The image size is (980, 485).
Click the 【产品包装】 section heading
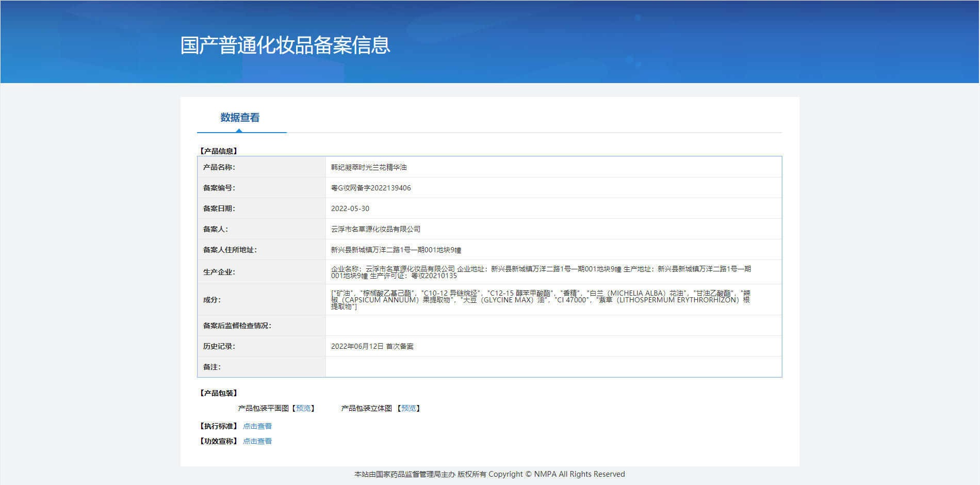(219, 393)
